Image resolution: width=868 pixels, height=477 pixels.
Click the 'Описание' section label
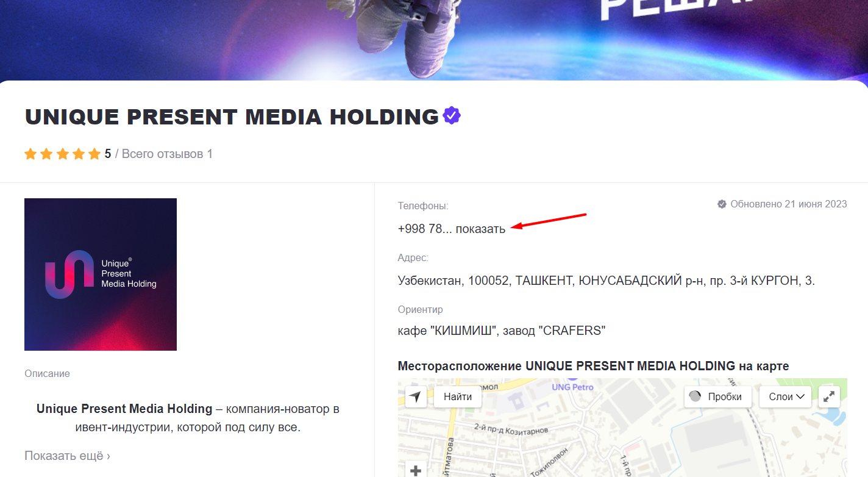point(47,373)
